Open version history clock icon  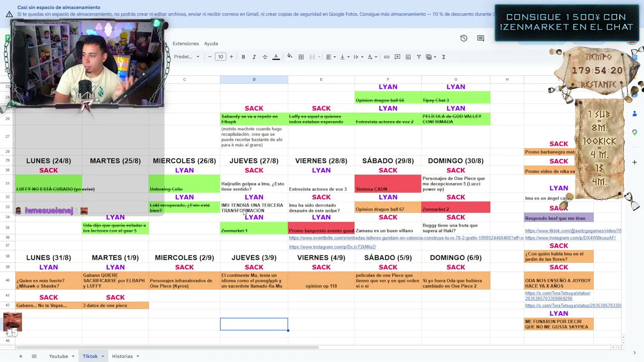coord(464,38)
